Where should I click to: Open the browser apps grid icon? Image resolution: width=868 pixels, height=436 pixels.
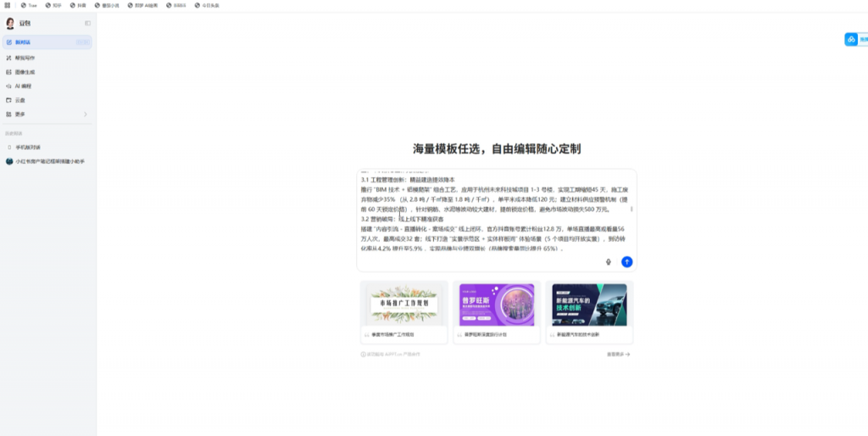pyautogui.click(x=7, y=5)
